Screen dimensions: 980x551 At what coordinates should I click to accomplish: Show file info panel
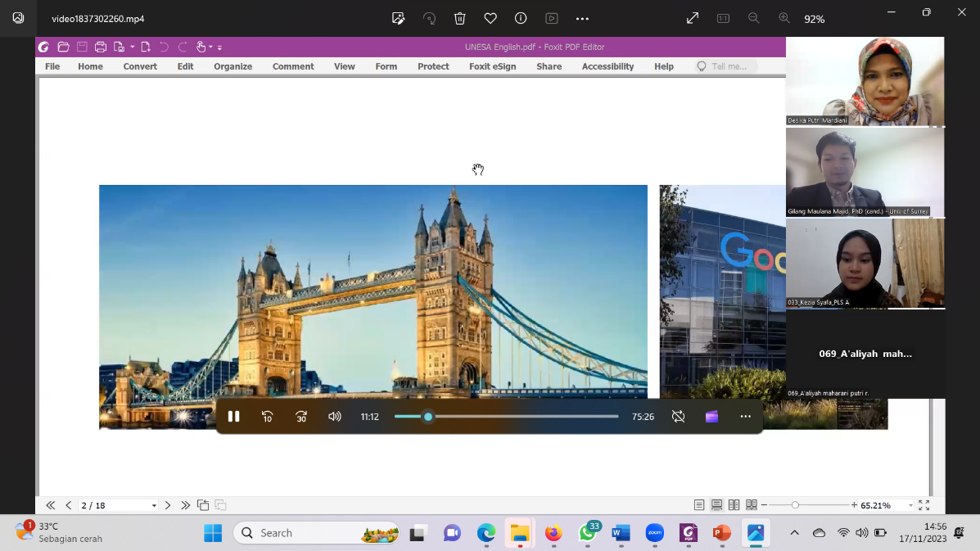521,19
